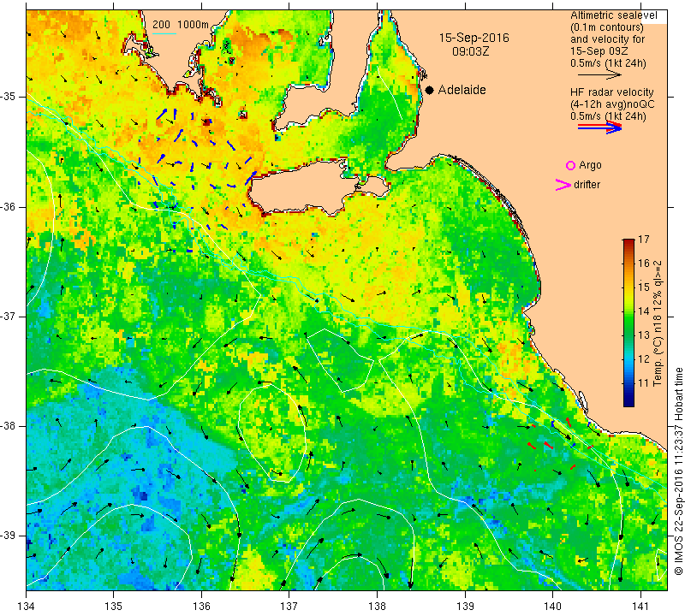685x616 pixels.
Task: Click the 141 longitude axis label
Action: (640, 607)
